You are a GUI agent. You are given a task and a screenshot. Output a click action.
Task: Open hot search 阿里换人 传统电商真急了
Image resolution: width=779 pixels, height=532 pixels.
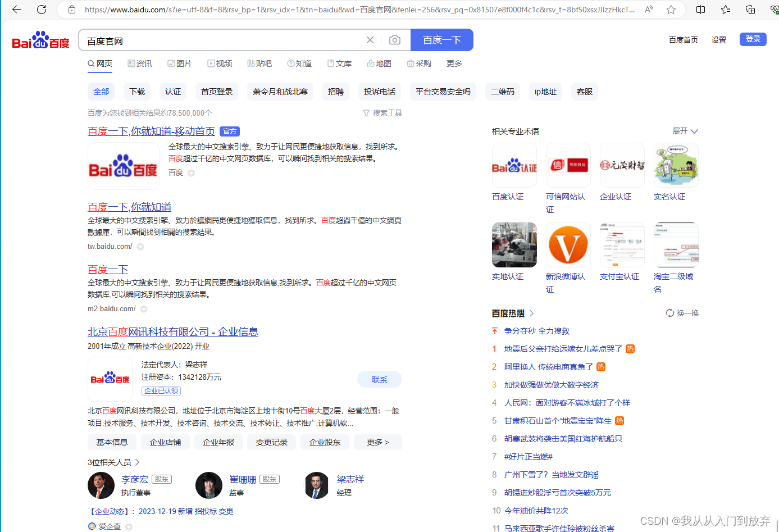tap(548, 367)
